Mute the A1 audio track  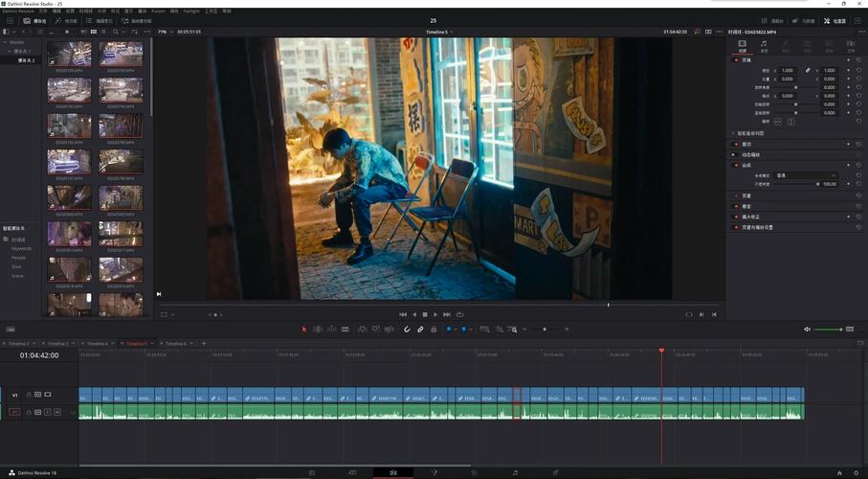coord(57,412)
